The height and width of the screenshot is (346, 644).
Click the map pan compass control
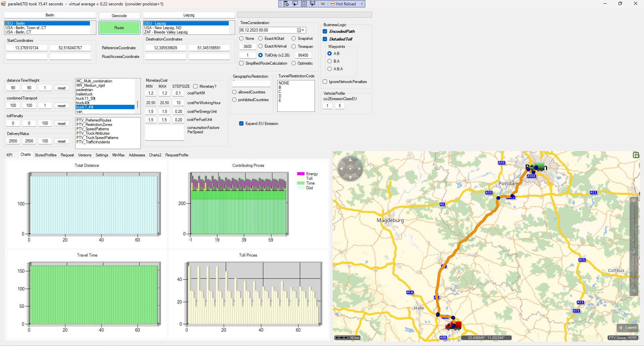click(350, 168)
